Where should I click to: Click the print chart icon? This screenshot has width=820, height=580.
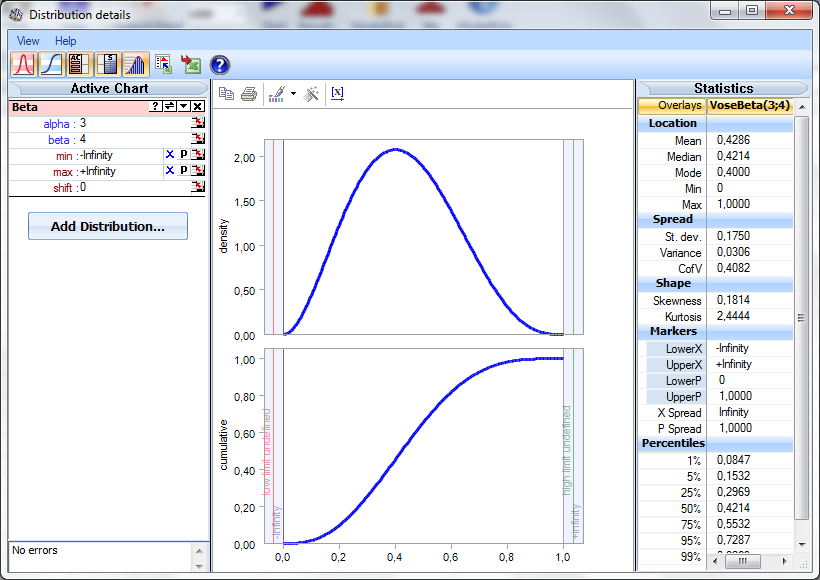pos(247,93)
